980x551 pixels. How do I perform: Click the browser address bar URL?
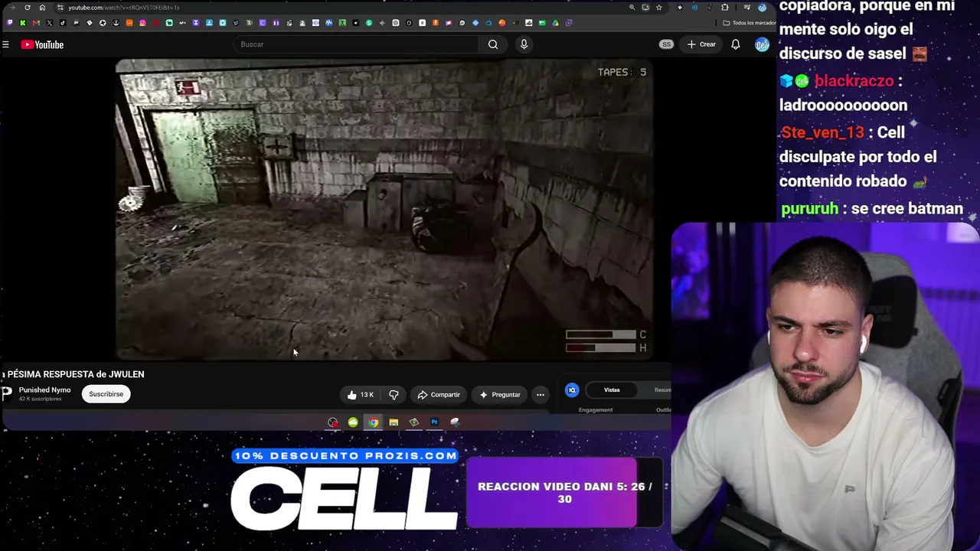[x=123, y=8]
